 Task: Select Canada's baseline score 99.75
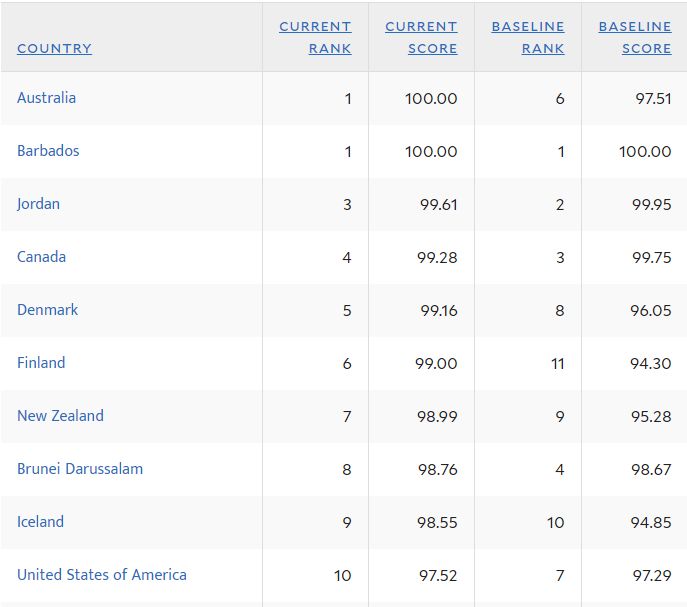pos(652,258)
